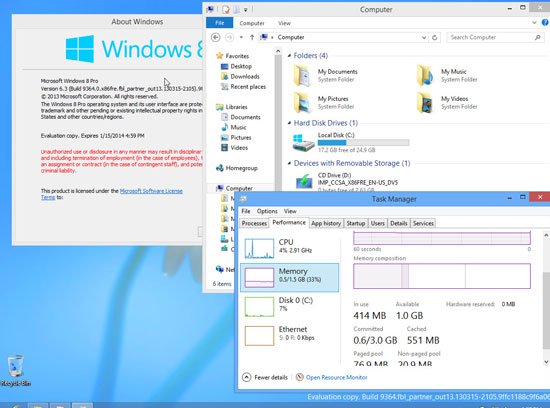The width and height of the screenshot is (550, 408).
Task: Click CPU performance graph thumbnail
Action: [x=259, y=248]
